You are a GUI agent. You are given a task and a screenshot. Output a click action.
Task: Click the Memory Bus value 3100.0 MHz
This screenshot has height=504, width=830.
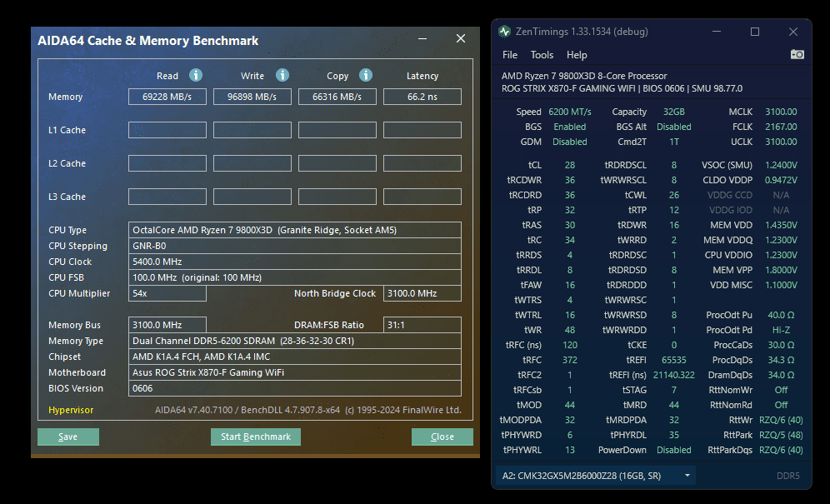point(167,325)
